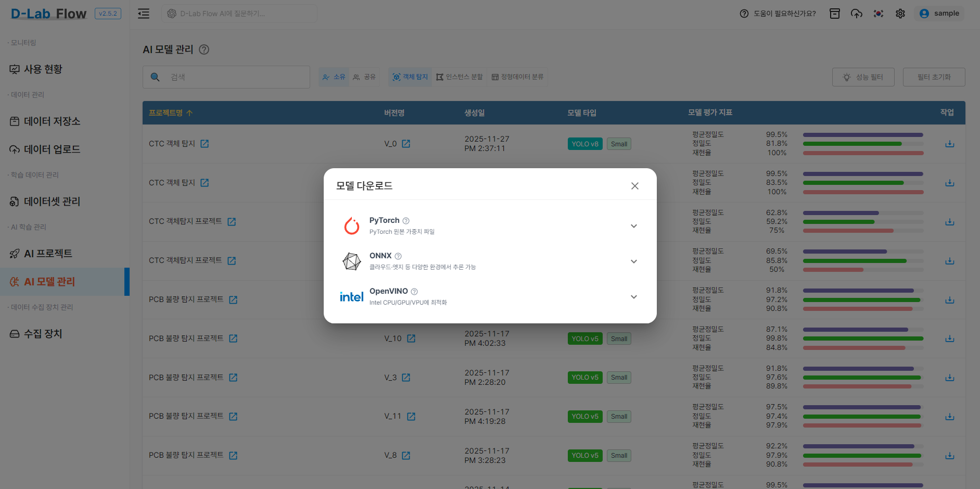This screenshot has width=980, height=489.
Task: Select AI 모델 관리 in the sidebar
Action: (65, 282)
